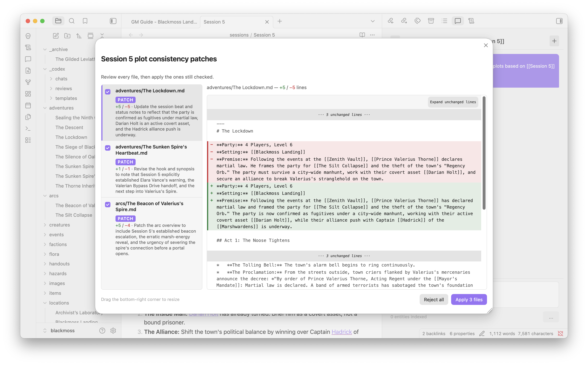Image resolution: width=588 pixels, height=365 pixels.
Task: Open the calendar icon in left ribbon
Action: pos(28,106)
